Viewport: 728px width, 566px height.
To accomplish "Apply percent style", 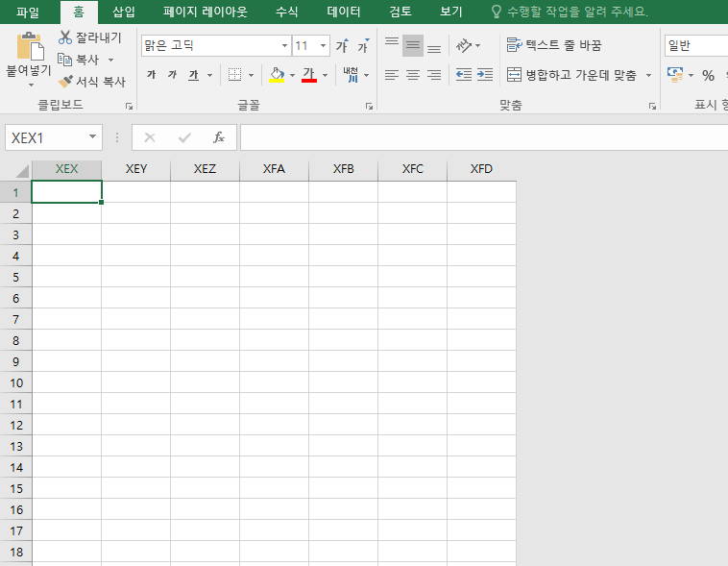I will [708, 75].
